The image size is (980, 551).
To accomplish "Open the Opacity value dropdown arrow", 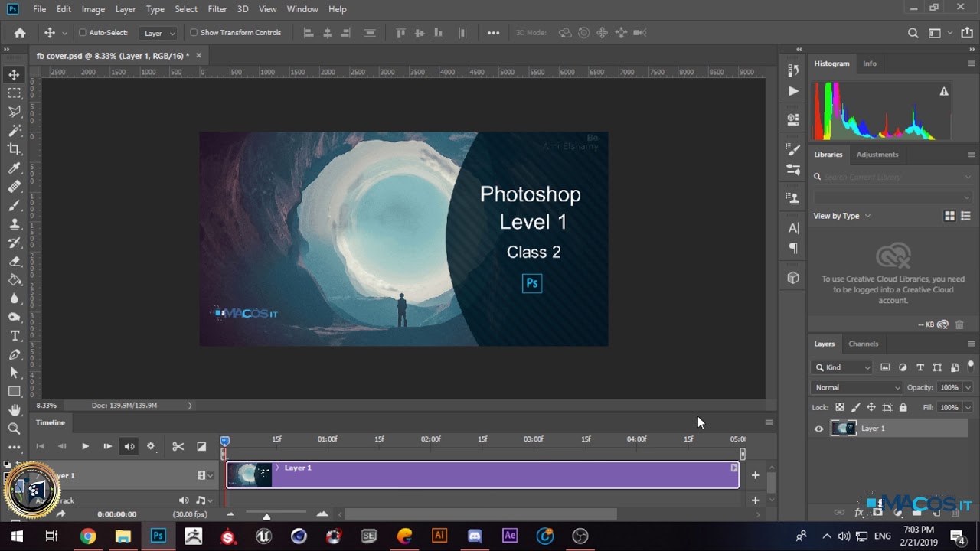I will point(968,387).
